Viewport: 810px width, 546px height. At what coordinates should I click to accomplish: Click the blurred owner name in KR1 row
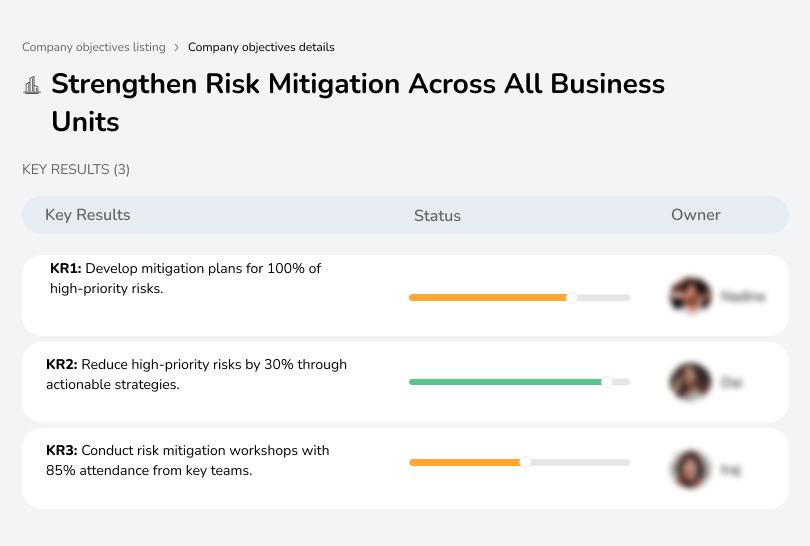click(x=743, y=297)
